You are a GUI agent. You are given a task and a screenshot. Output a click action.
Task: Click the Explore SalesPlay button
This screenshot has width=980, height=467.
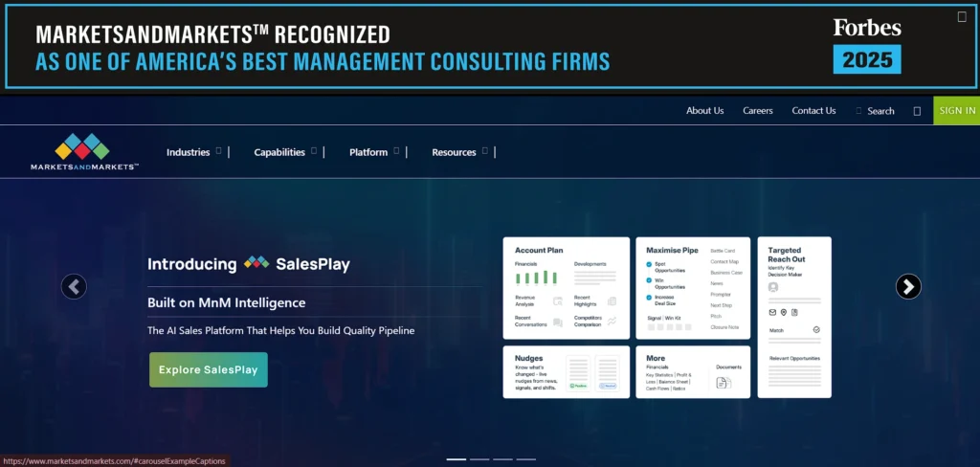pyautogui.click(x=209, y=369)
